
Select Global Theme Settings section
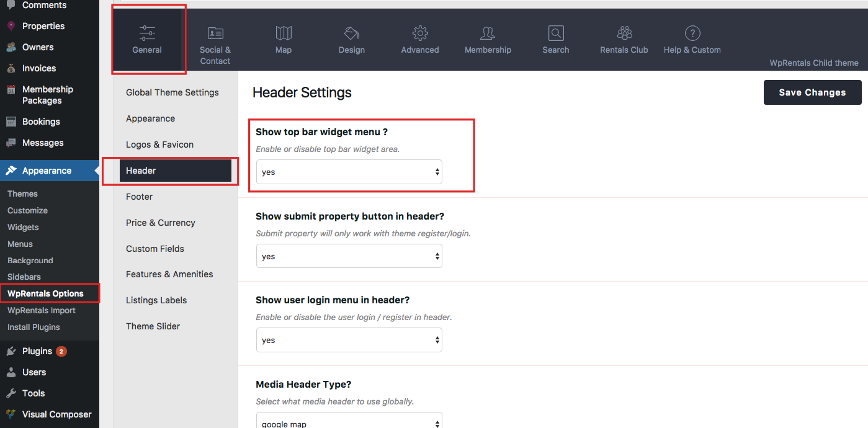click(x=172, y=92)
